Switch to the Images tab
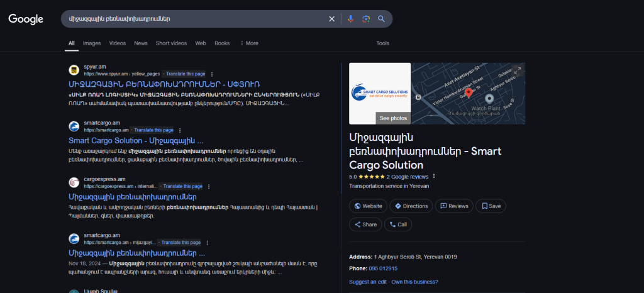The width and height of the screenshot is (644, 293). [92, 43]
